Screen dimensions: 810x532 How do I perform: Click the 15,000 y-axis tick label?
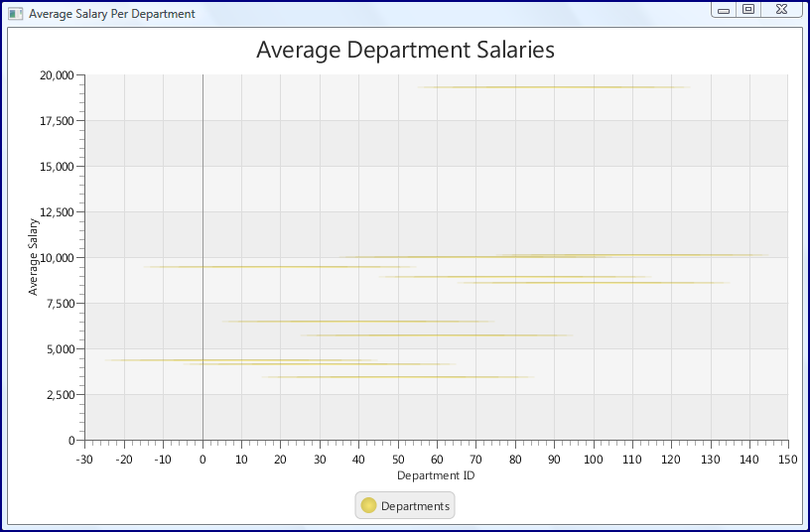57,167
